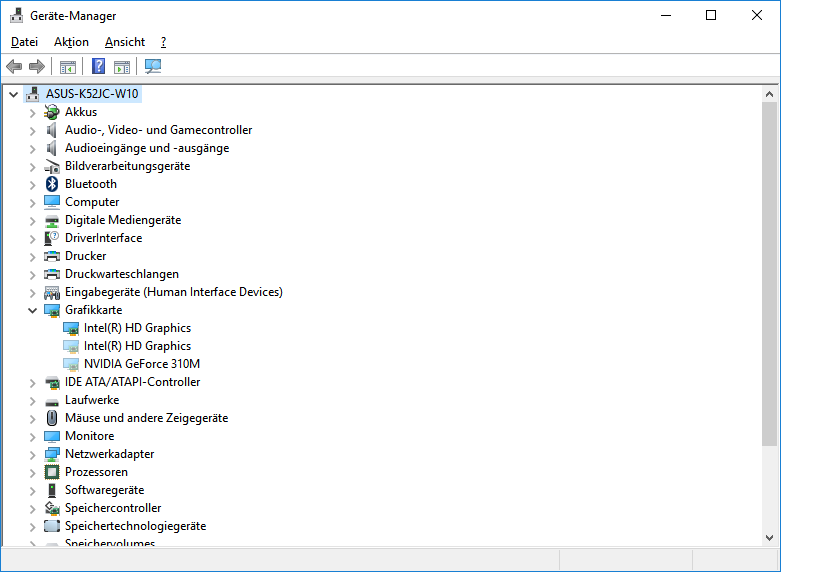The image size is (819, 572).
Task: Open the Aktion menu
Action: point(71,42)
